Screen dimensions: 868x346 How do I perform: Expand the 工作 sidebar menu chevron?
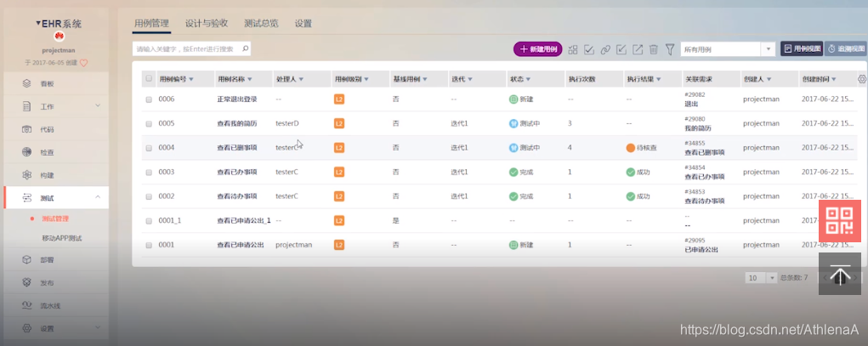tap(98, 105)
